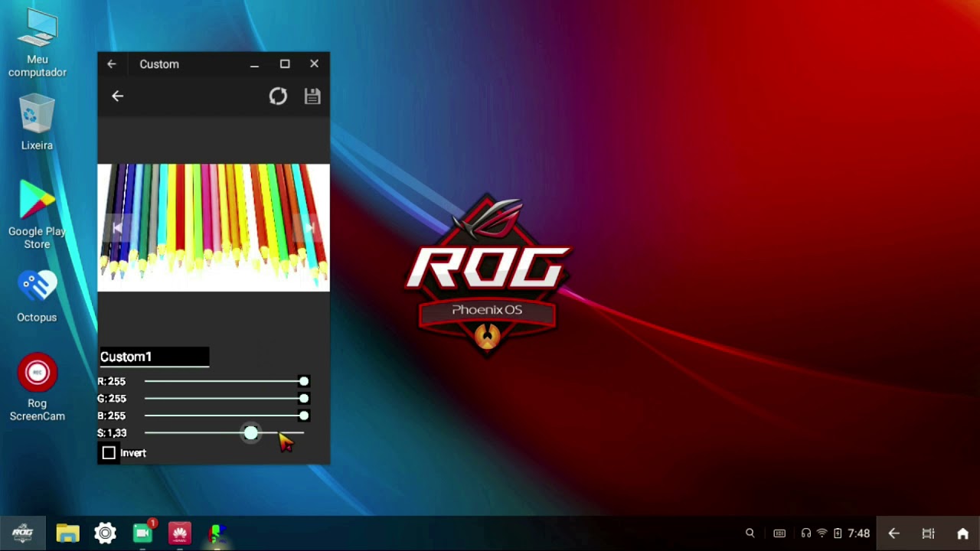Open Wi-Fi settings from tray
980x551 pixels.
coord(822,533)
